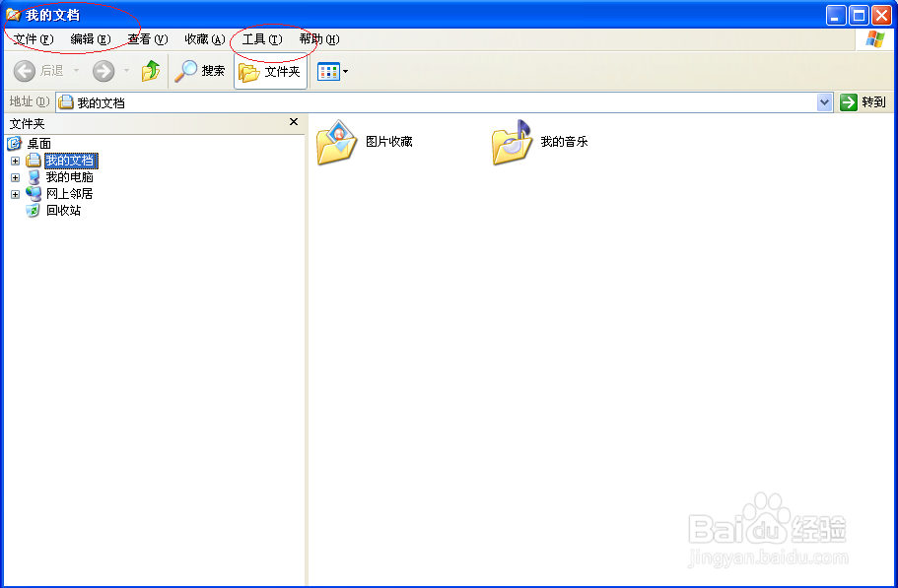Click the 回收站 icon in the sidebar
The height and width of the screenshot is (588, 898).
(61, 210)
